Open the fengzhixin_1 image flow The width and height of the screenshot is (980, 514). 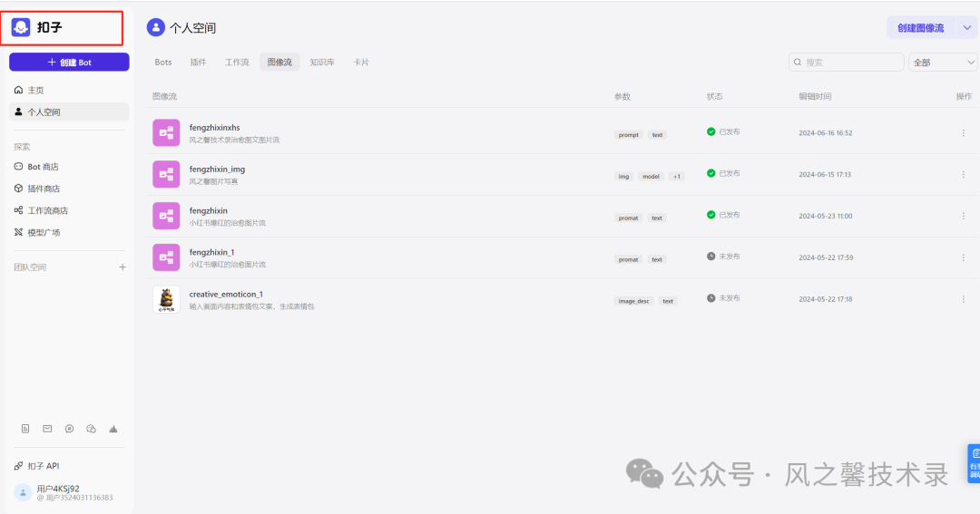pyautogui.click(x=211, y=252)
